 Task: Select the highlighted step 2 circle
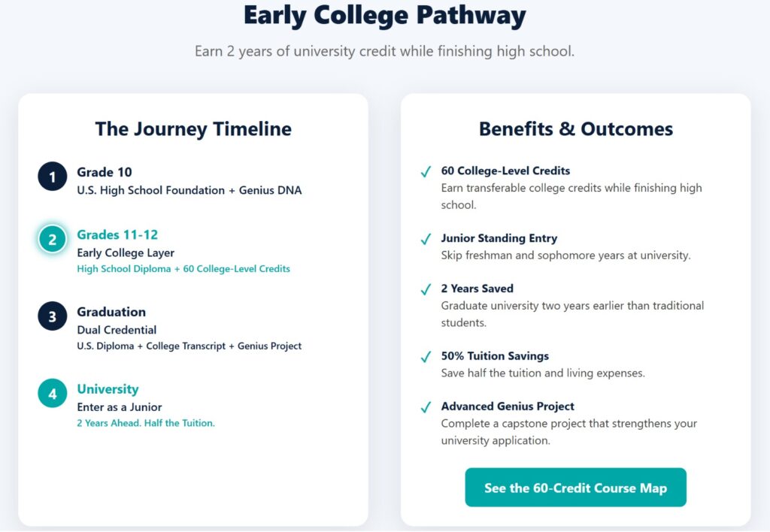[x=53, y=240]
